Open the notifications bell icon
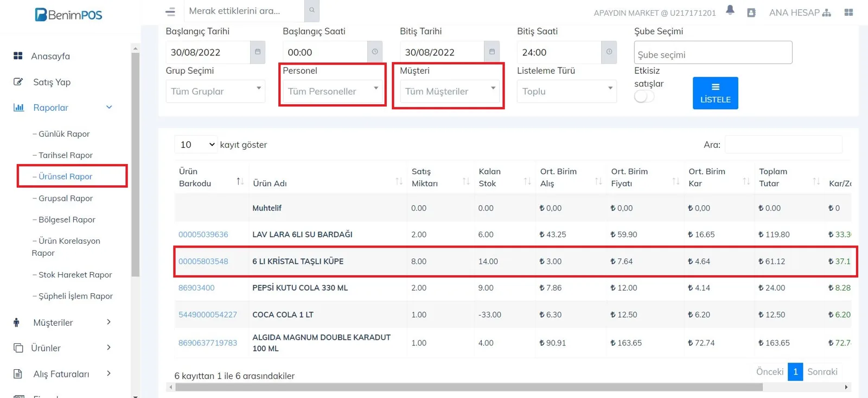 coord(730,10)
